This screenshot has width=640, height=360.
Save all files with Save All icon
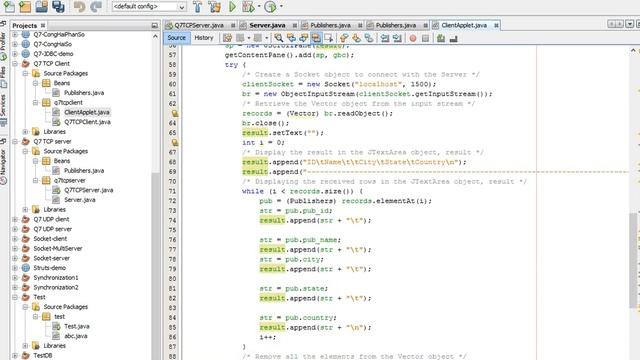click(x=58, y=7)
